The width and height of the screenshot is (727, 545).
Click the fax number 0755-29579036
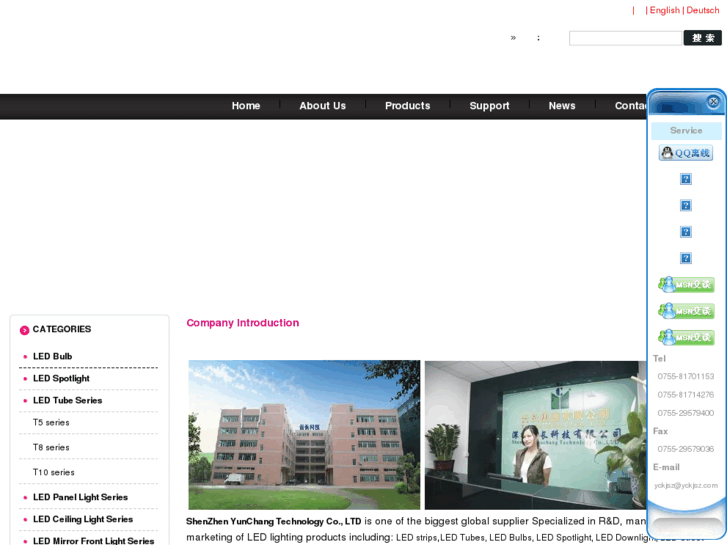click(x=685, y=449)
